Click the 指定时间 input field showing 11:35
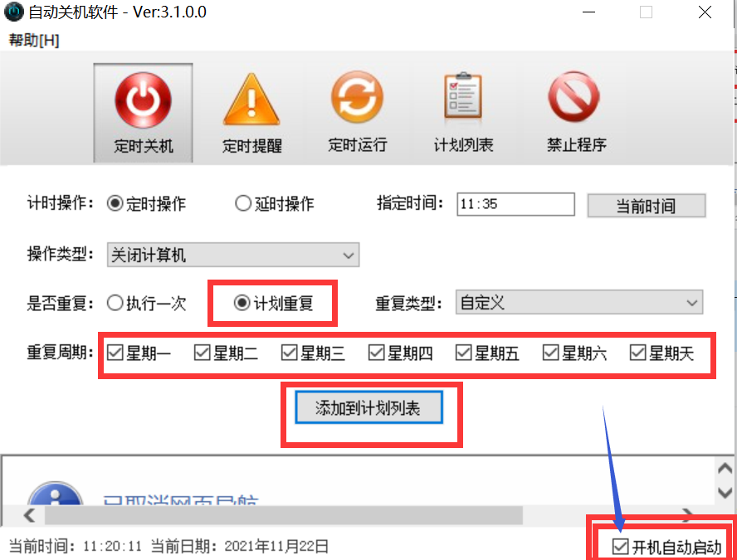 coord(515,204)
